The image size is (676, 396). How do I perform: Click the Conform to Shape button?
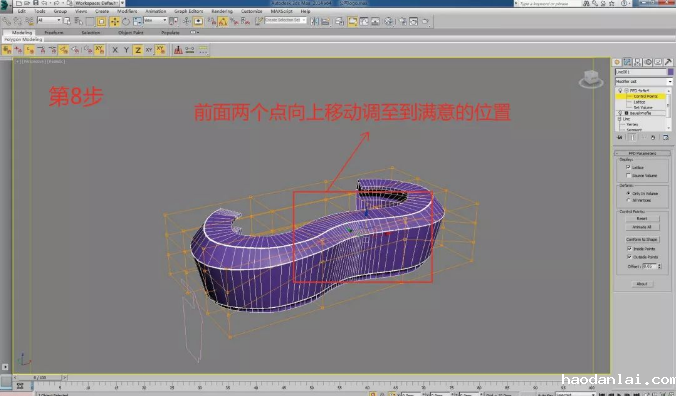click(x=642, y=239)
